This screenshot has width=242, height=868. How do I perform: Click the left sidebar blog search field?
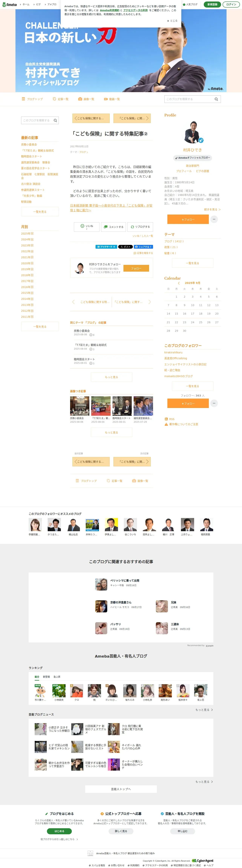click(37, 120)
